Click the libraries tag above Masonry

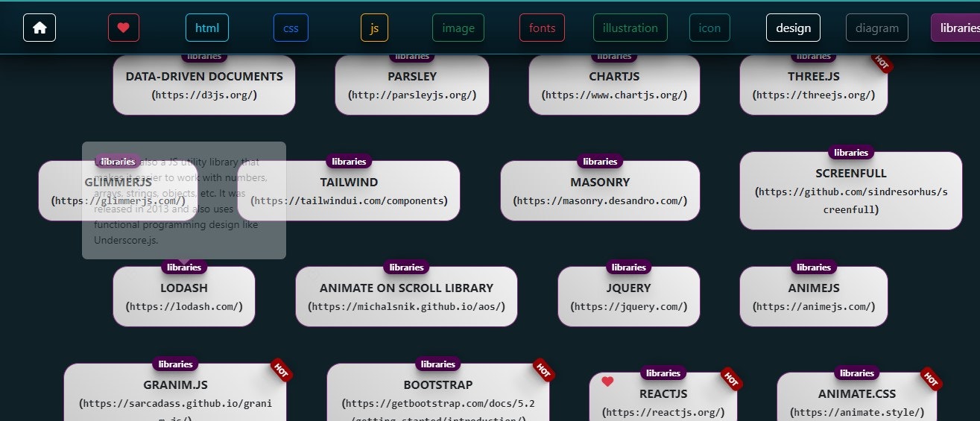point(600,161)
